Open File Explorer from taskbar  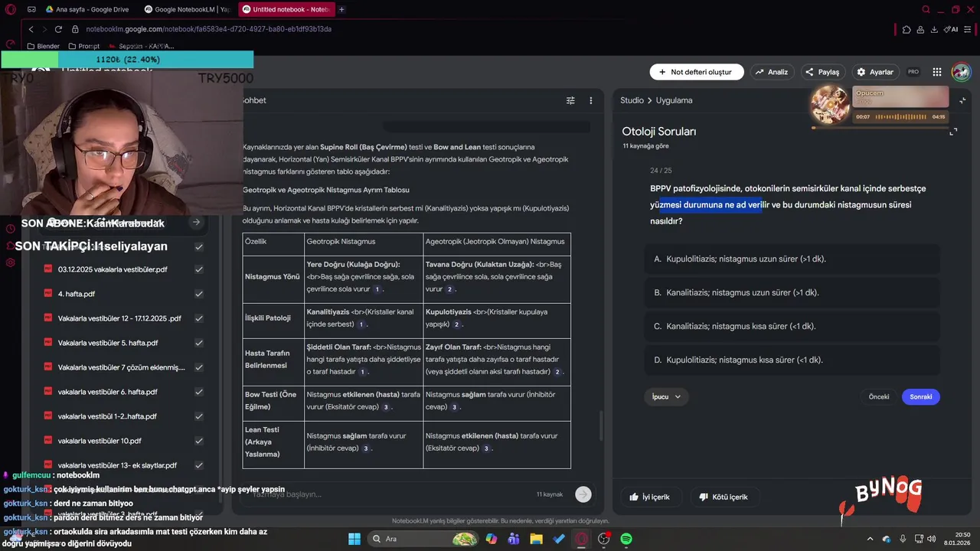click(x=536, y=539)
